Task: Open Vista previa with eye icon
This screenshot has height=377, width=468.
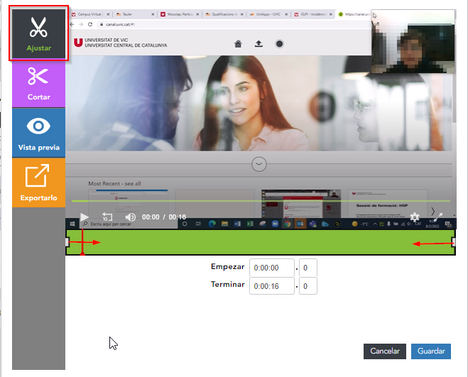Action: [39, 133]
